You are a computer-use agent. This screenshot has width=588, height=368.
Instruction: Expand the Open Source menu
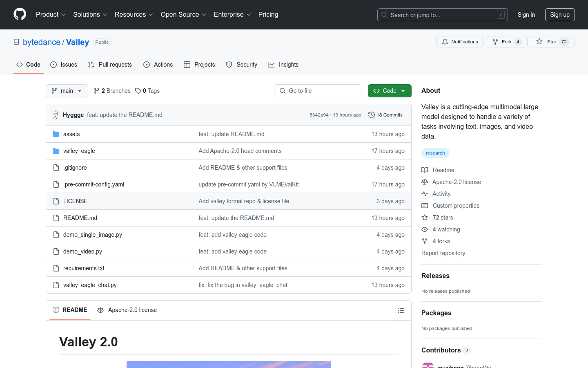[184, 14]
